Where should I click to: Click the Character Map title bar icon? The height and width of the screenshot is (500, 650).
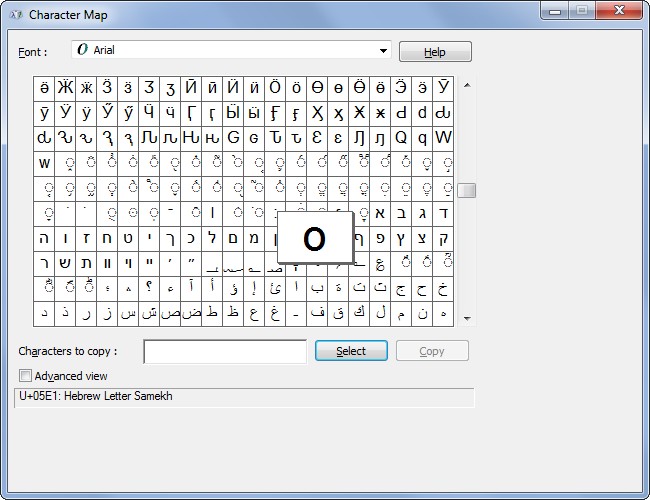(x=16, y=15)
